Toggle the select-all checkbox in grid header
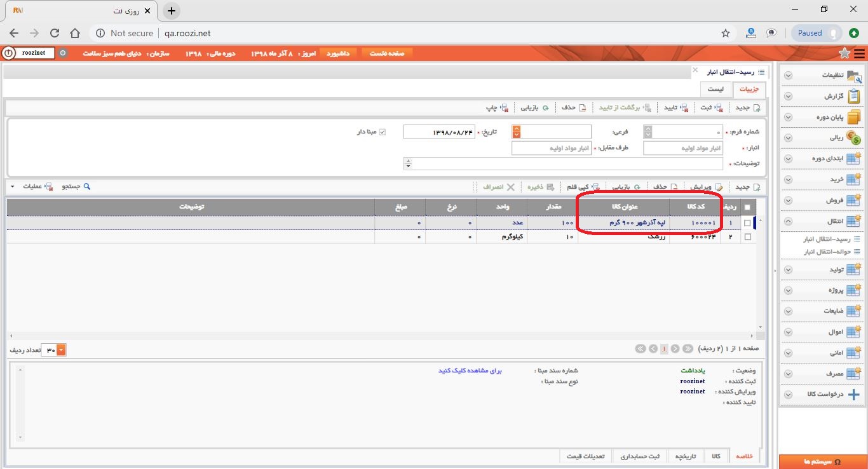Image resolution: width=868 pixels, height=469 pixels. [747, 207]
